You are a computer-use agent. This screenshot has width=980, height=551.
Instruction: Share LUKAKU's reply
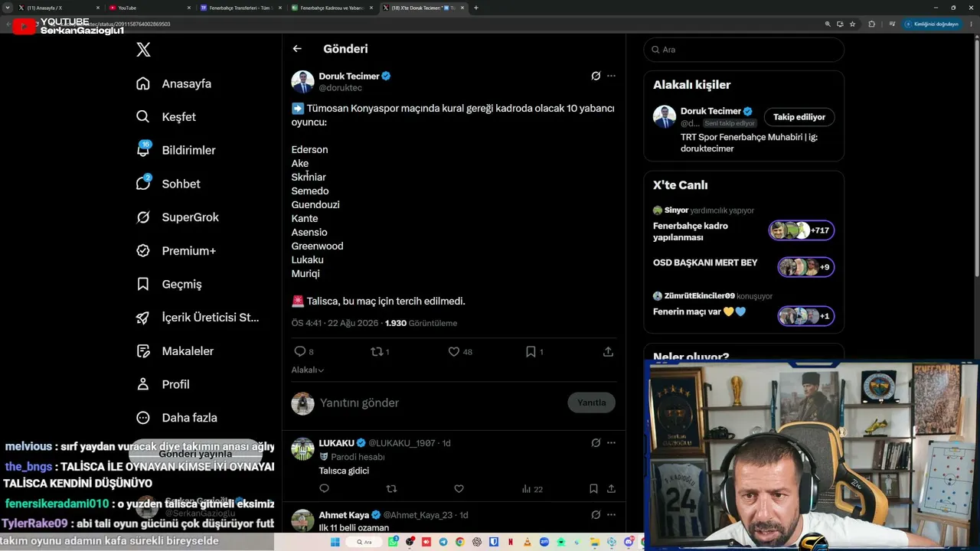click(611, 488)
